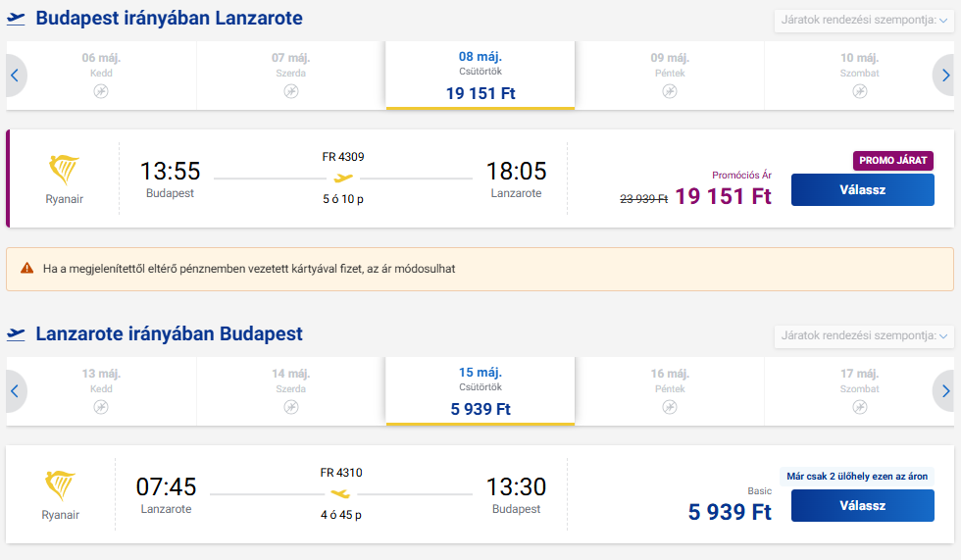Choose 07 máj. Szerda date tab
961x560 pixels.
tap(291, 76)
